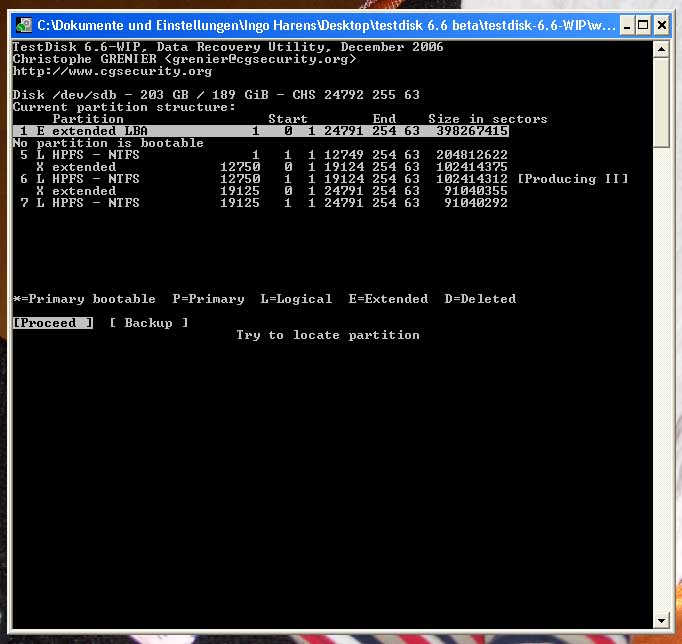Image resolution: width=682 pixels, height=644 pixels.
Task: Click the size value 204812622
Action: (472, 155)
